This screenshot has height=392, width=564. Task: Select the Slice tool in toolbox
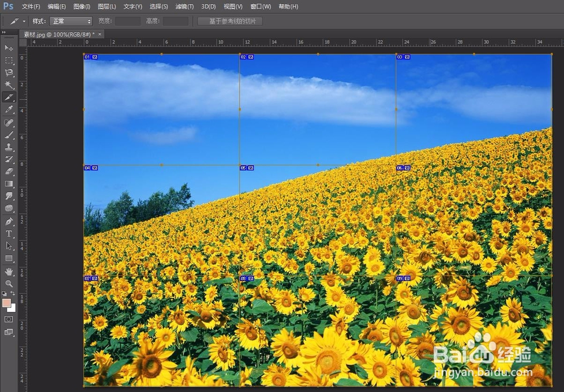click(x=9, y=97)
